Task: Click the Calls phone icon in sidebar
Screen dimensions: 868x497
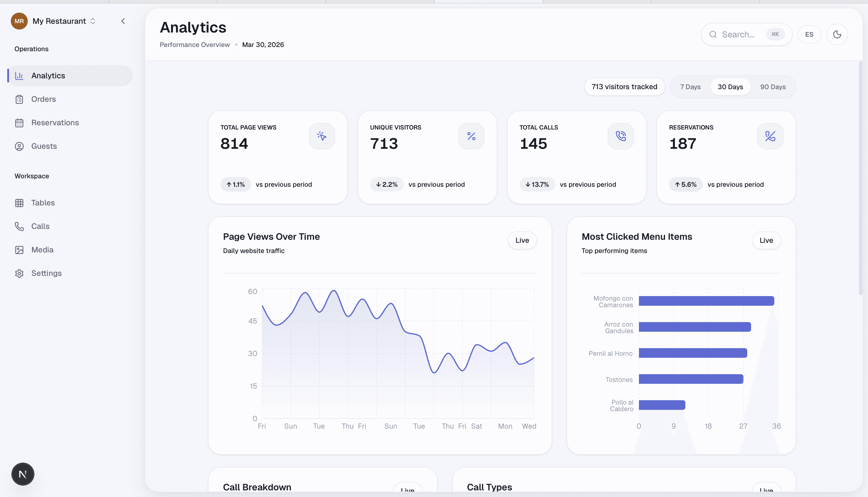Action: click(19, 226)
